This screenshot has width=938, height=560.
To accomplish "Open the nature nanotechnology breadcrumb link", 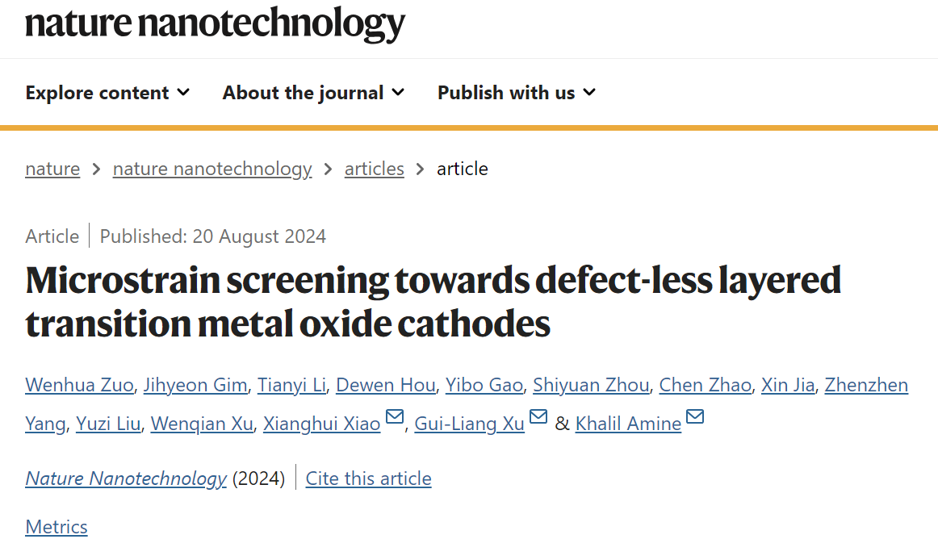I will click(212, 169).
